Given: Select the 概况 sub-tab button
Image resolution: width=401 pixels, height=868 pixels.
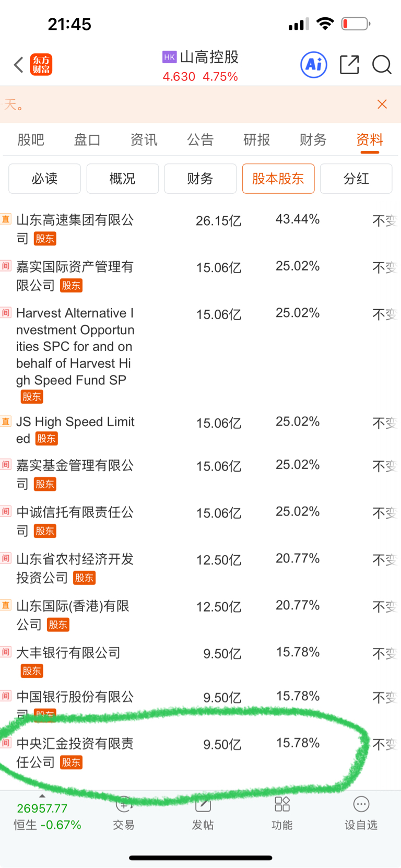Looking at the screenshot, I should pyautogui.click(x=123, y=179).
